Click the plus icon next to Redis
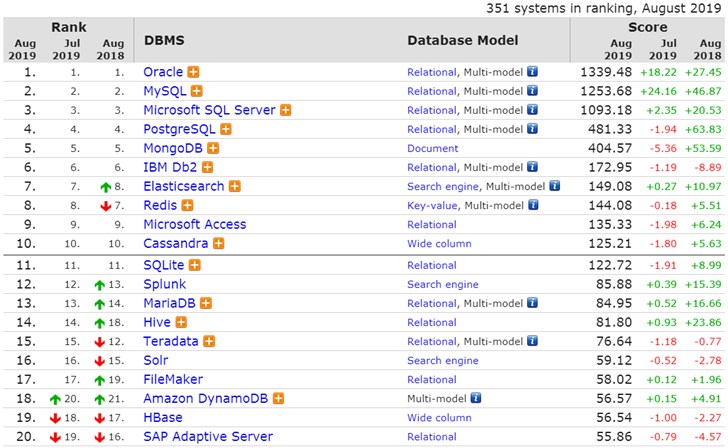728x448 pixels. [x=187, y=205]
